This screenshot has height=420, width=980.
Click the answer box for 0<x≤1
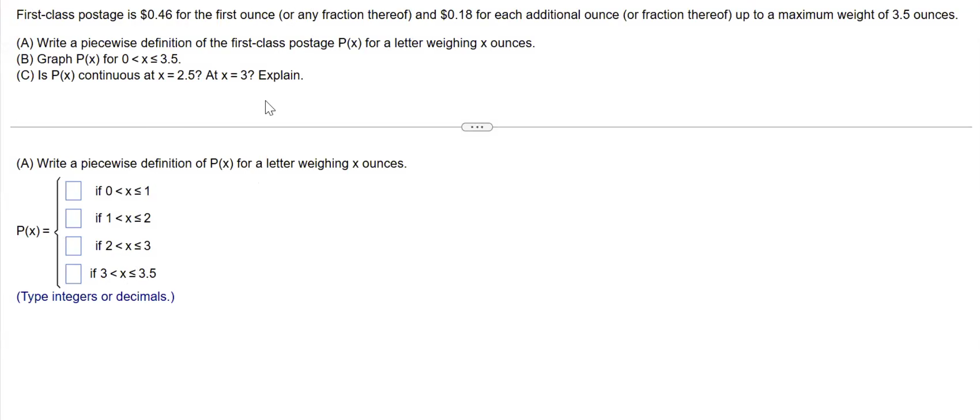pos(73,191)
